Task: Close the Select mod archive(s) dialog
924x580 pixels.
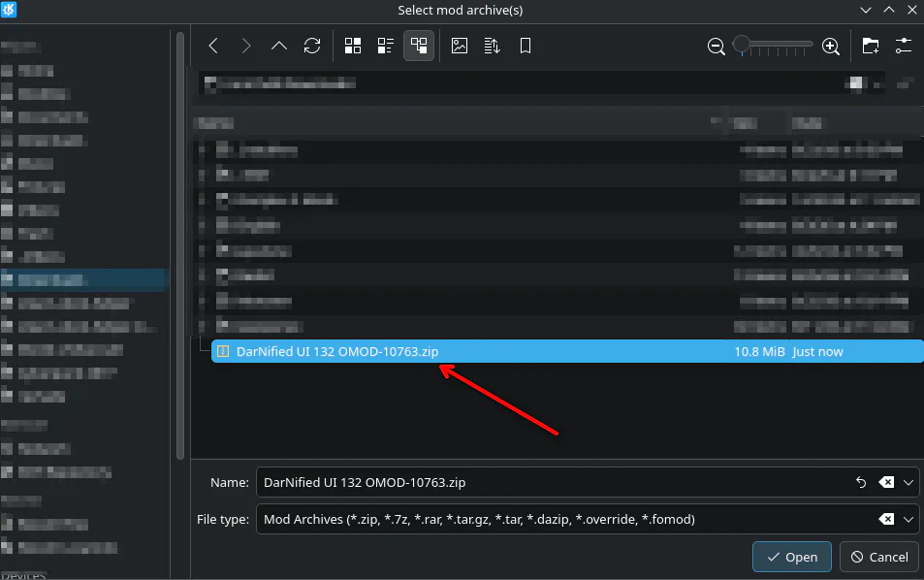Action: coord(912,10)
